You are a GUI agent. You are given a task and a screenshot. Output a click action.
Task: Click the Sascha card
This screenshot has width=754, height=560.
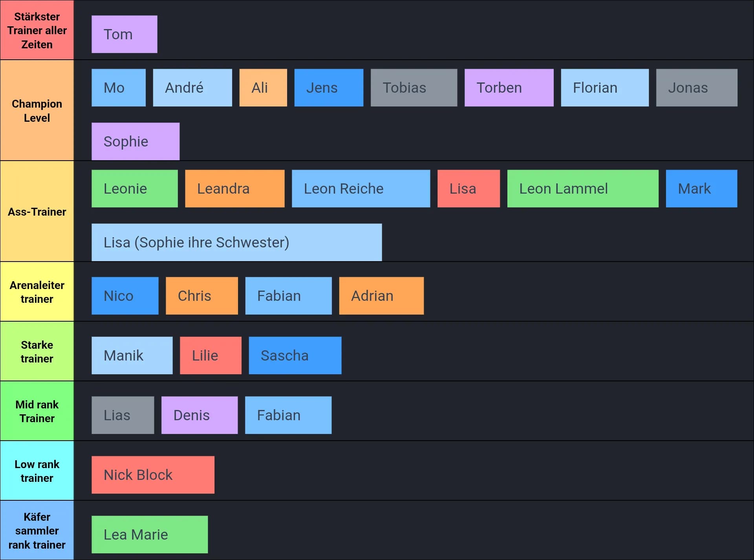295,355
